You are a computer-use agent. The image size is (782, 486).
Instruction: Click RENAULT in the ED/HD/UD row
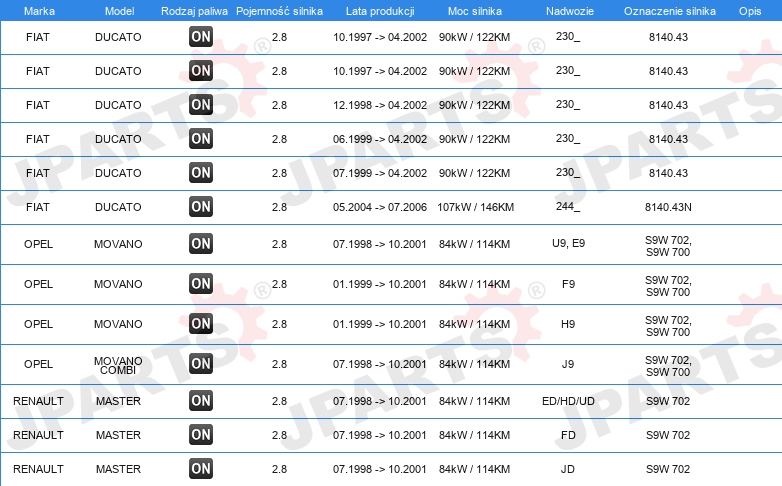point(38,401)
